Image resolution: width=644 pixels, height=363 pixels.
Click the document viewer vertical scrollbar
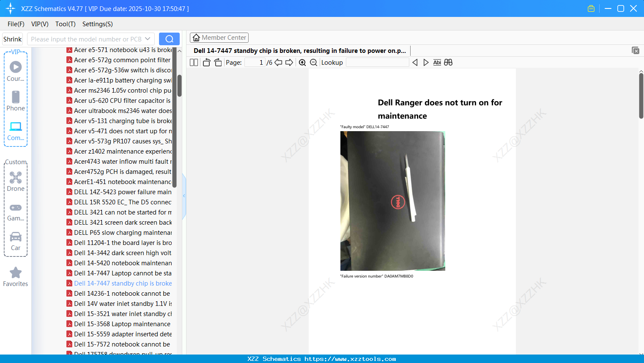(641, 96)
